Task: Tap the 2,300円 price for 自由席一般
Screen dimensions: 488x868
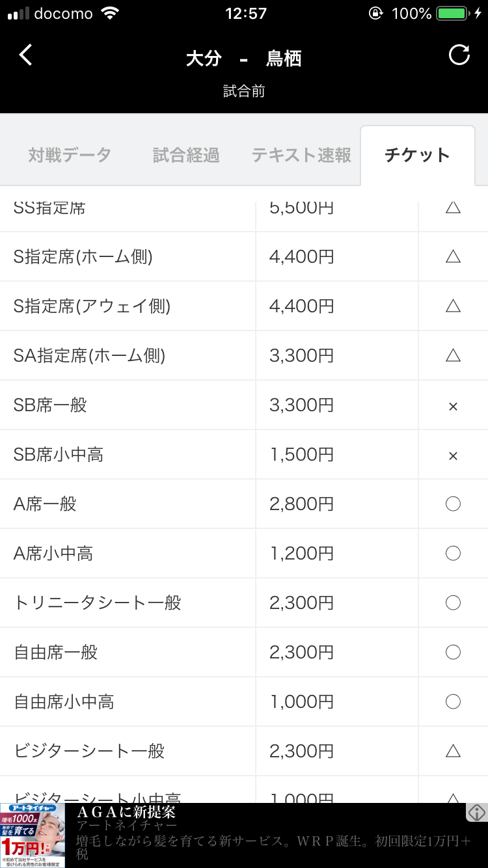Action: point(301,652)
